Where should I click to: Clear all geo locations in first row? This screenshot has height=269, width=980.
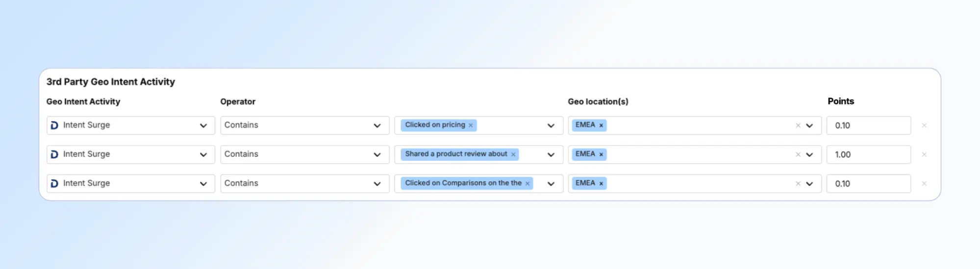click(798, 125)
